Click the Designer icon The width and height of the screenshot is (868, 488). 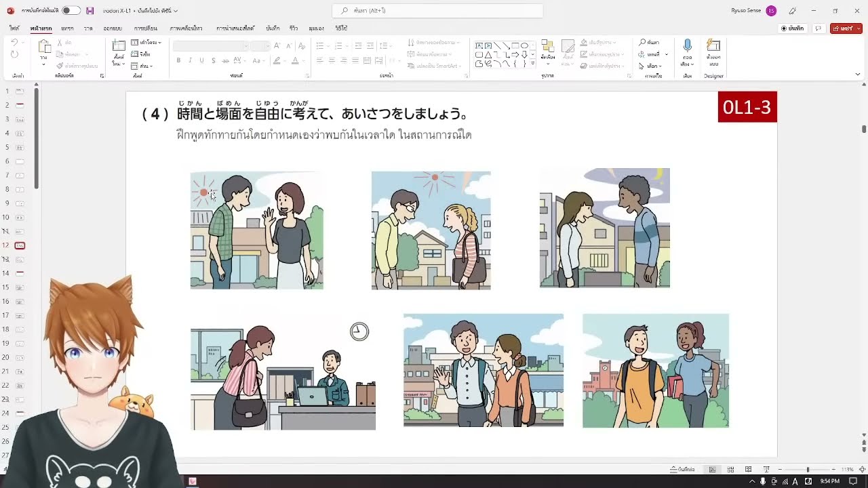[x=713, y=45]
